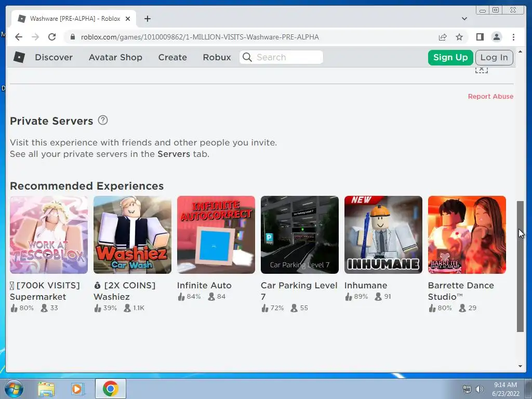Click the magnifier icon in Roblox search
The image size is (532, 399).
pos(247,57)
